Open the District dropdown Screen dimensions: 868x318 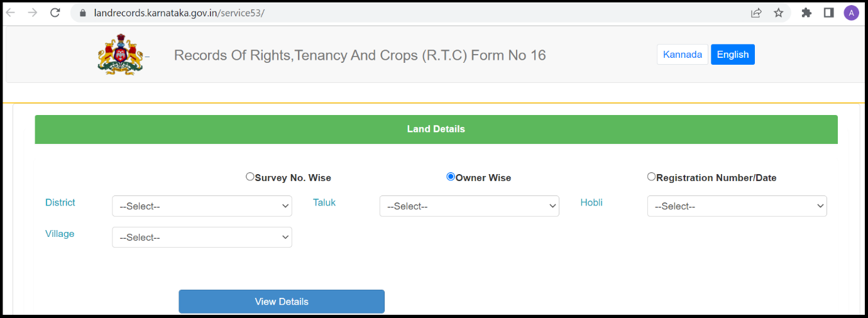click(202, 206)
